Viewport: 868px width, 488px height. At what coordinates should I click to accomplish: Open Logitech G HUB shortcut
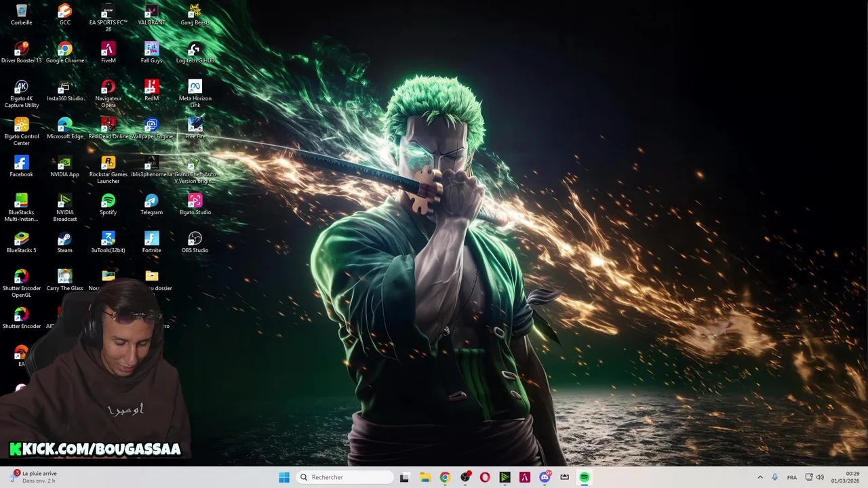195,53
